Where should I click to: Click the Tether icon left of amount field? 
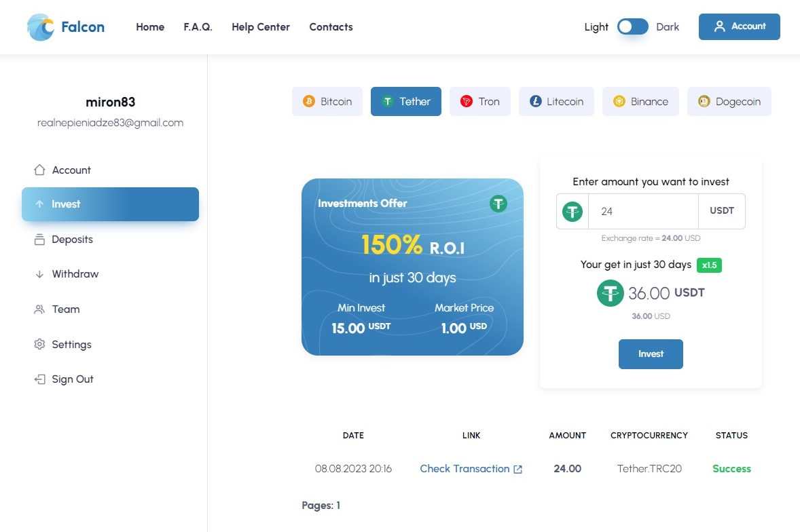572,212
